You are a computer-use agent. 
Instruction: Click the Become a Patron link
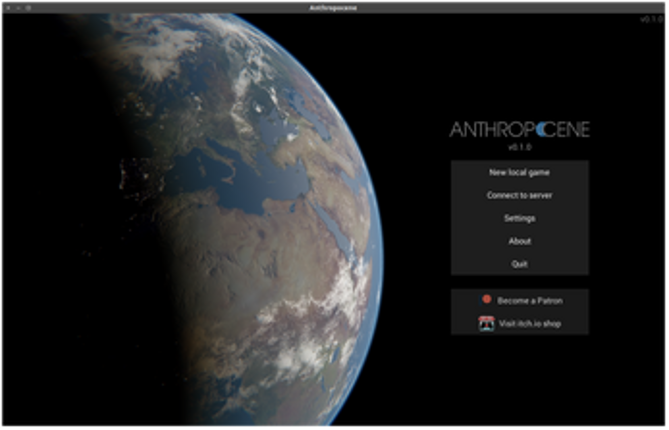[520, 301]
